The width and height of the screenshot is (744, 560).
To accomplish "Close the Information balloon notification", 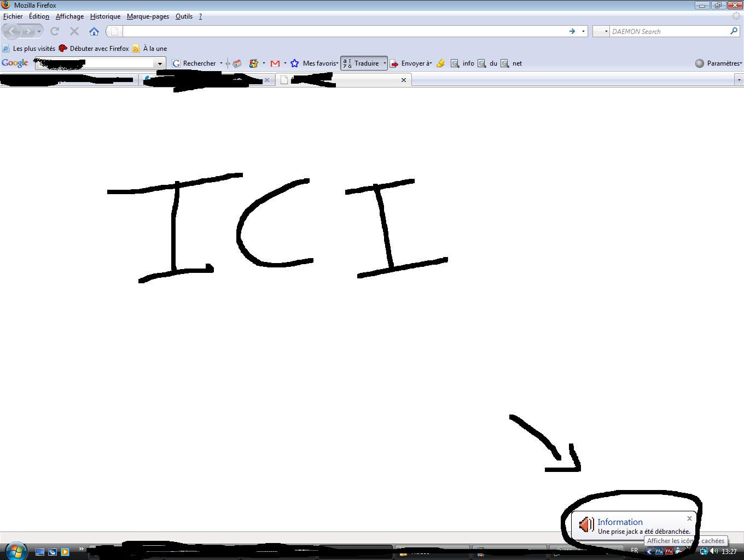I will (689, 518).
